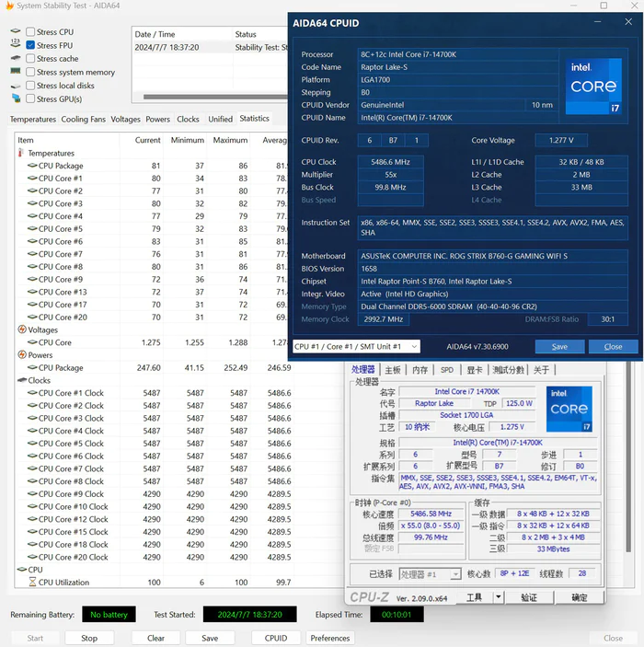Select the Statistics tab

click(x=254, y=119)
